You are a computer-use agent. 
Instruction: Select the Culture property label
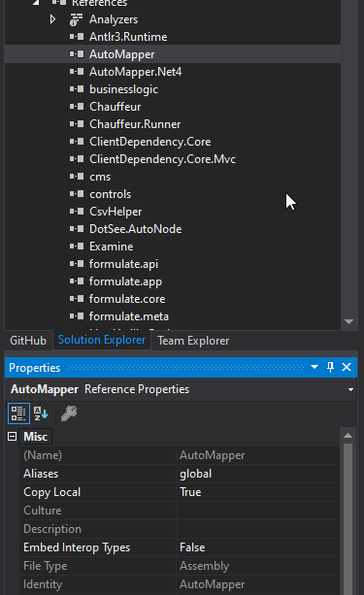[42, 511]
